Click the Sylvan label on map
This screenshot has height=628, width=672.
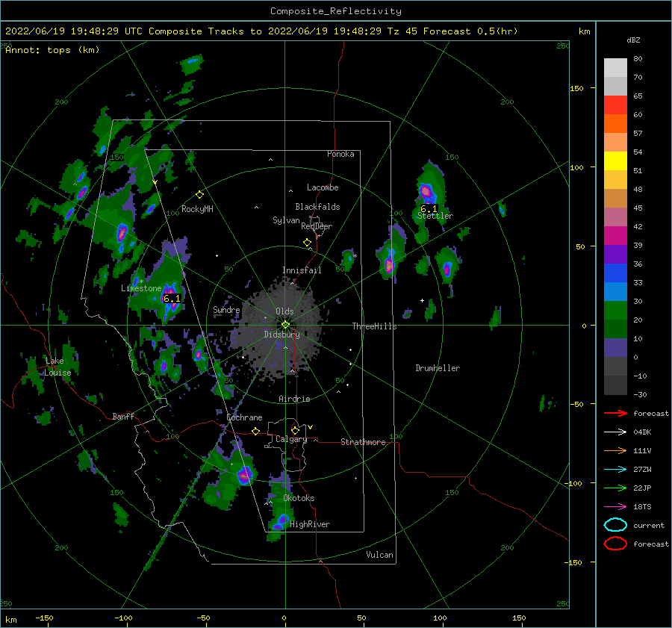pos(286,220)
